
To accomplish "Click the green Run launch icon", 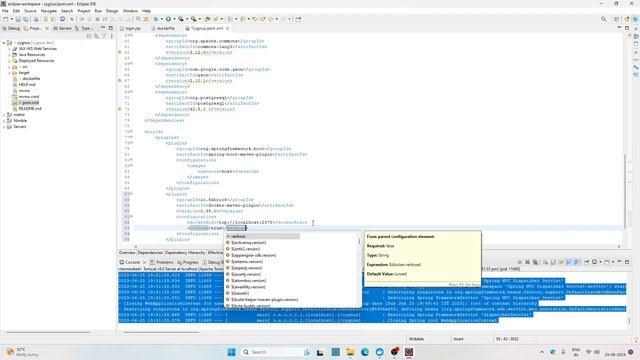I will coord(168,19).
